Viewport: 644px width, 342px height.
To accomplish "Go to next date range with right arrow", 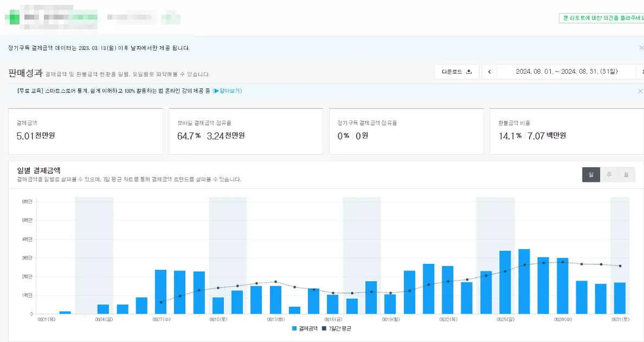I will pyautogui.click(x=642, y=72).
